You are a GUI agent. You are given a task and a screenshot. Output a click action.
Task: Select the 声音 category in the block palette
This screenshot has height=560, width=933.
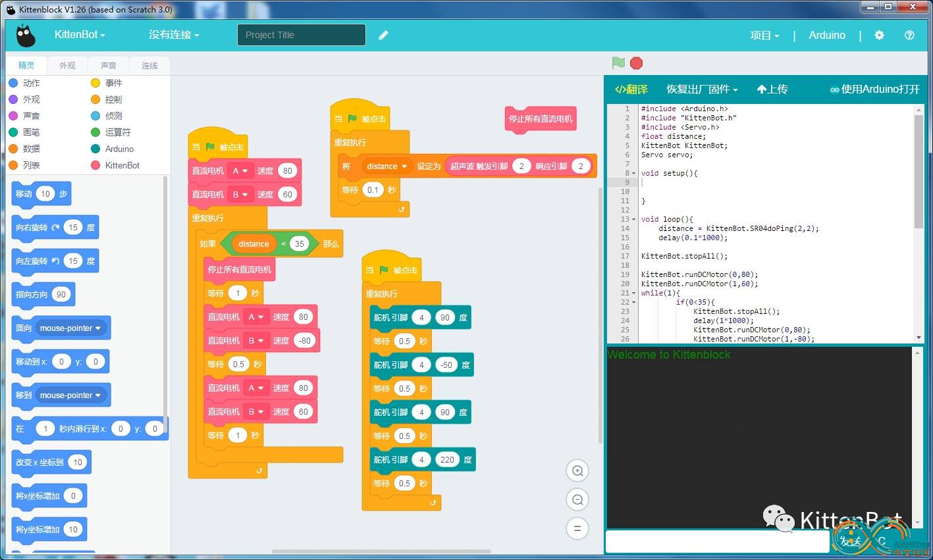[x=24, y=116]
